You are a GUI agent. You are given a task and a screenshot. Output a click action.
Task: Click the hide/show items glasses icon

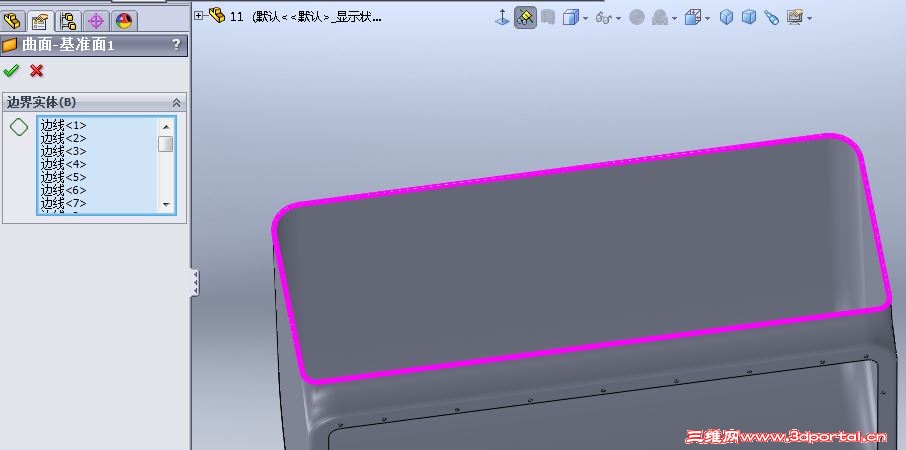pyautogui.click(x=603, y=18)
